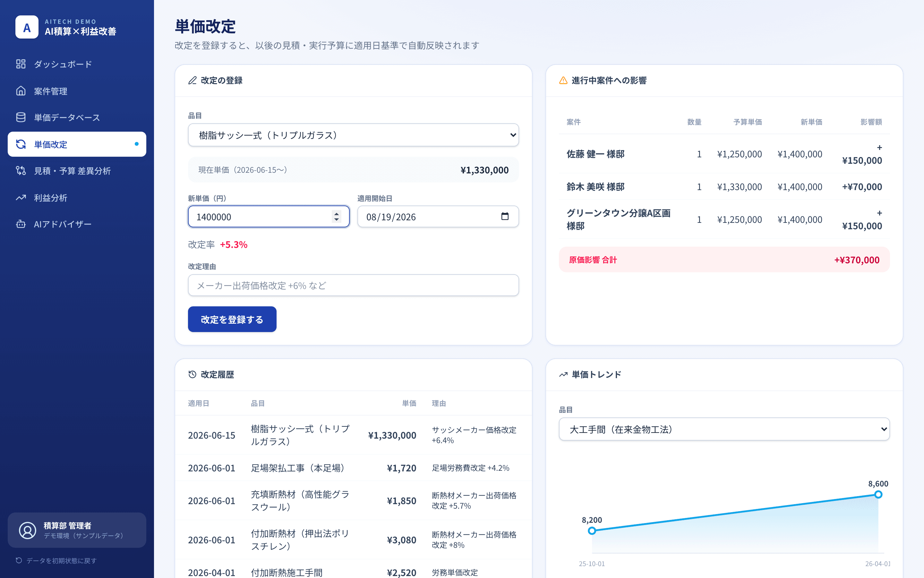Click the 8,200 data point on trend chart

[592, 530]
